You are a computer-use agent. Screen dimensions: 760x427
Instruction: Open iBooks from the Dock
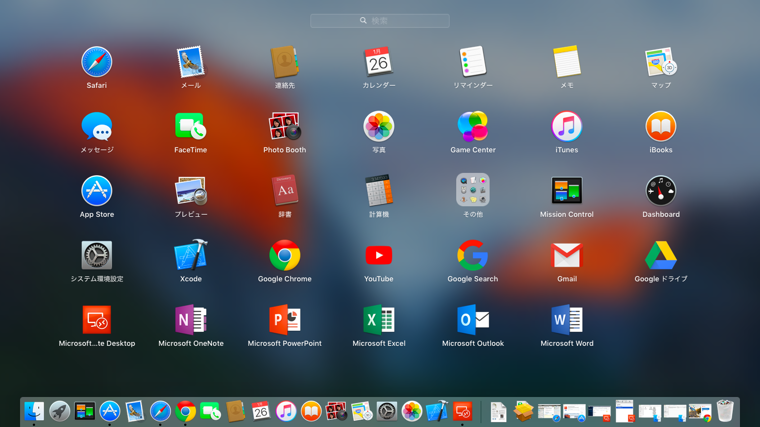311,411
